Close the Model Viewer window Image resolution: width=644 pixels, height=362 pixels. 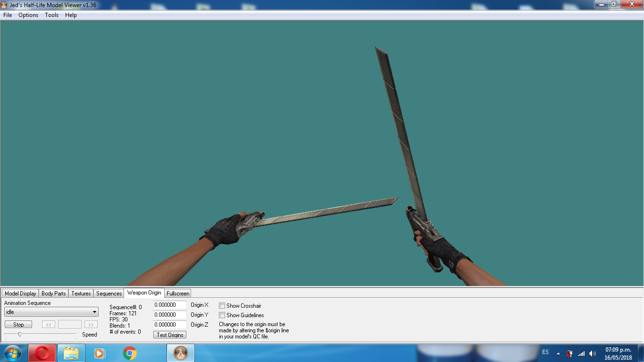631,4
